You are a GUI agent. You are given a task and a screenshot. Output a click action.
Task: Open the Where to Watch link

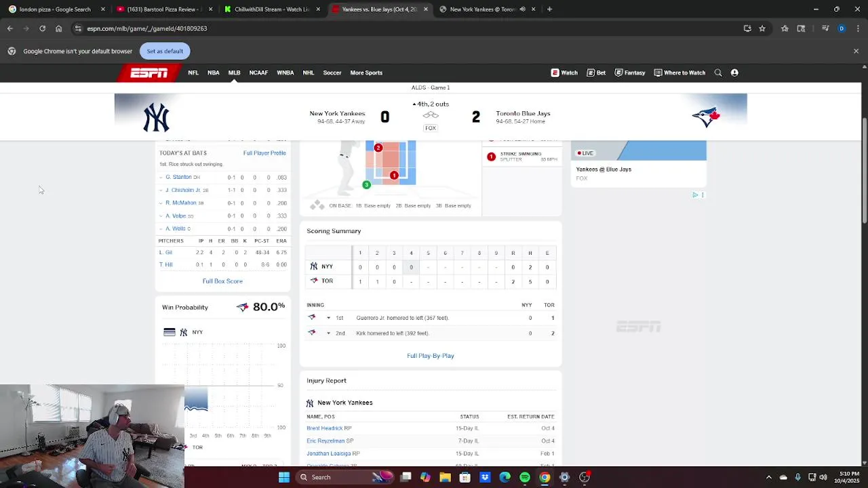(x=679, y=73)
